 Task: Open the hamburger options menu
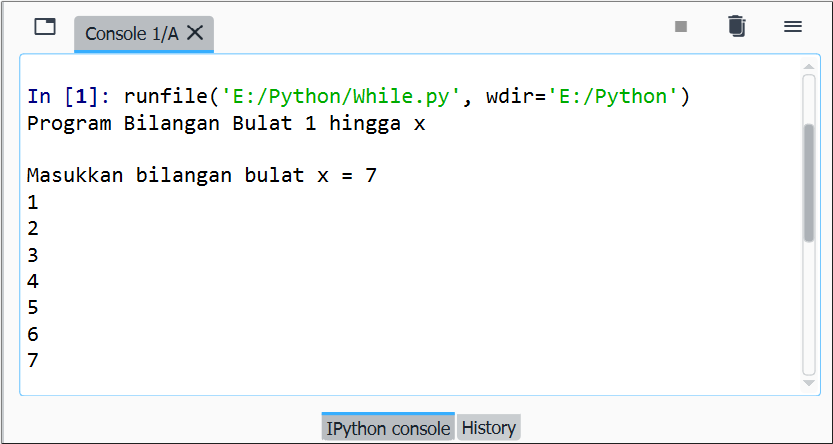(x=793, y=27)
